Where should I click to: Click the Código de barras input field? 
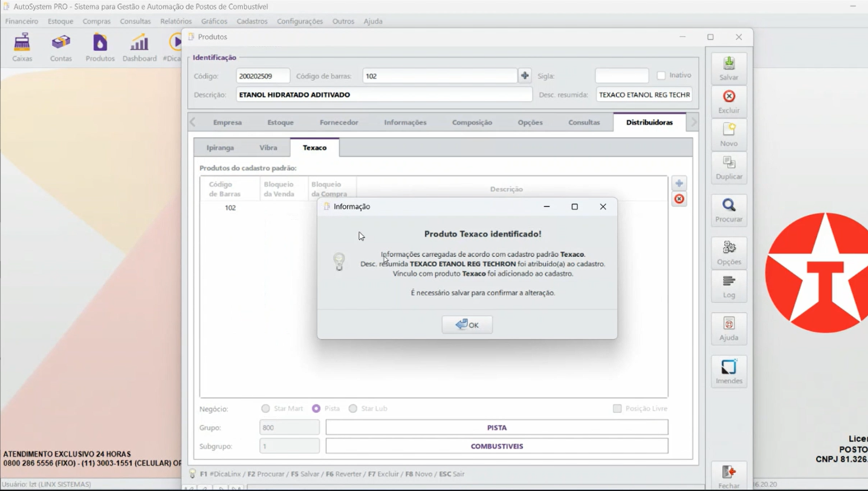click(440, 76)
